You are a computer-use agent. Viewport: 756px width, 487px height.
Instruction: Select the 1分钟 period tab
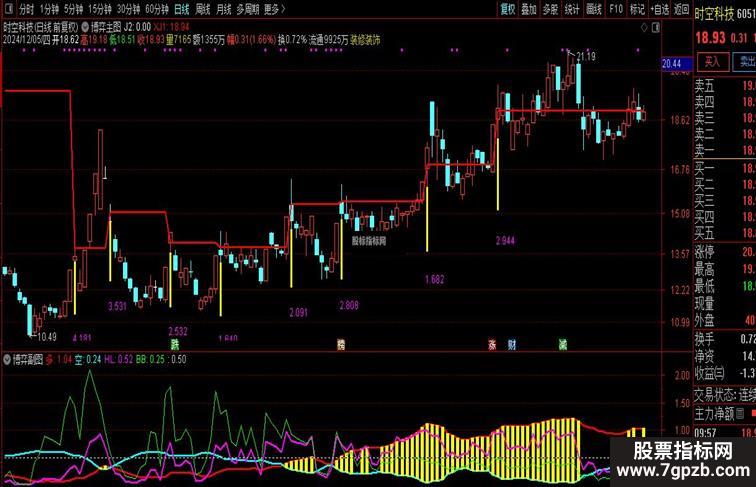click(49, 9)
